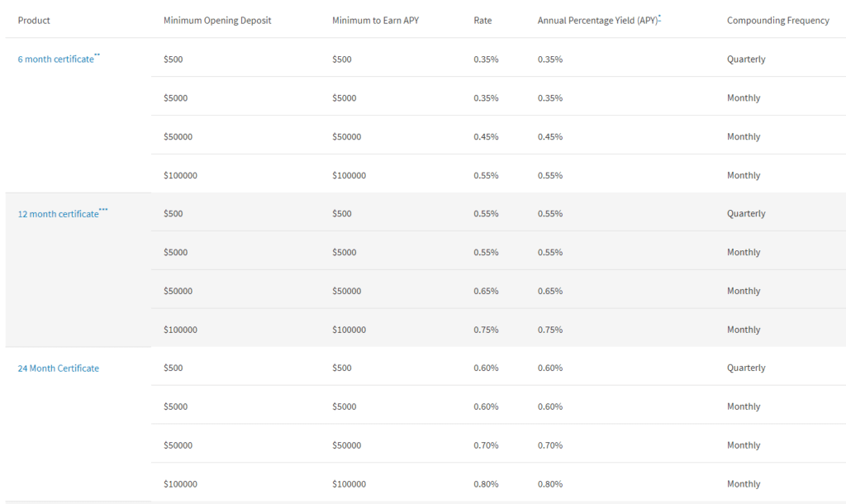The height and width of the screenshot is (504, 846).
Task: Click the APY footnote asterisk link
Action: (x=659, y=17)
